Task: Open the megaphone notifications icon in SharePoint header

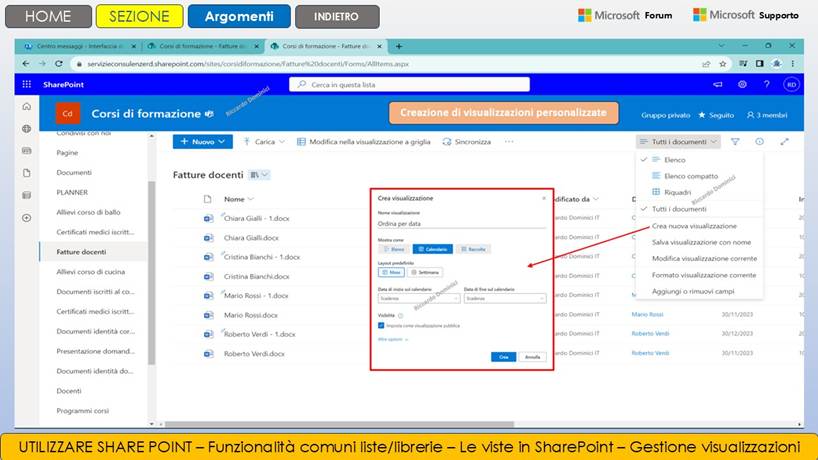Action: pyautogui.click(x=718, y=84)
